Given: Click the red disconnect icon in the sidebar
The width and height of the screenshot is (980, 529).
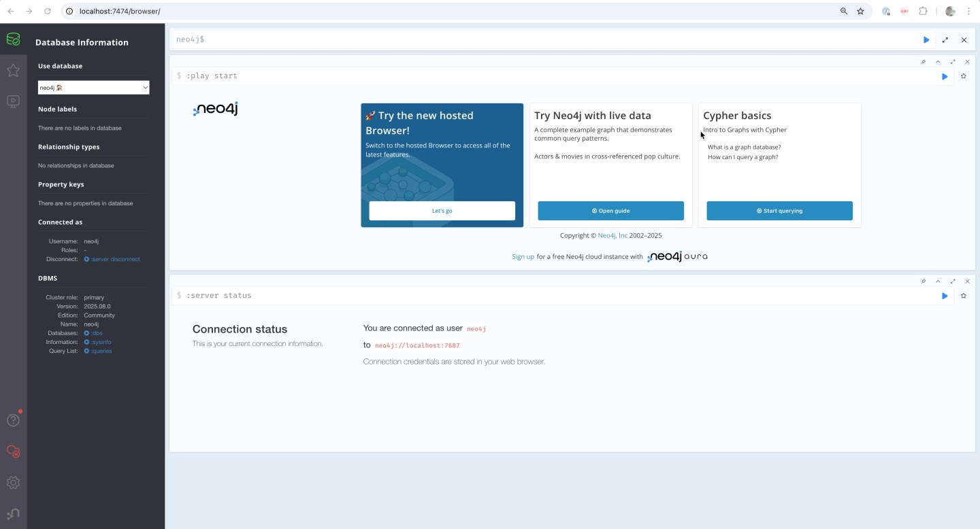Looking at the screenshot, I should [x=13, y=451].
